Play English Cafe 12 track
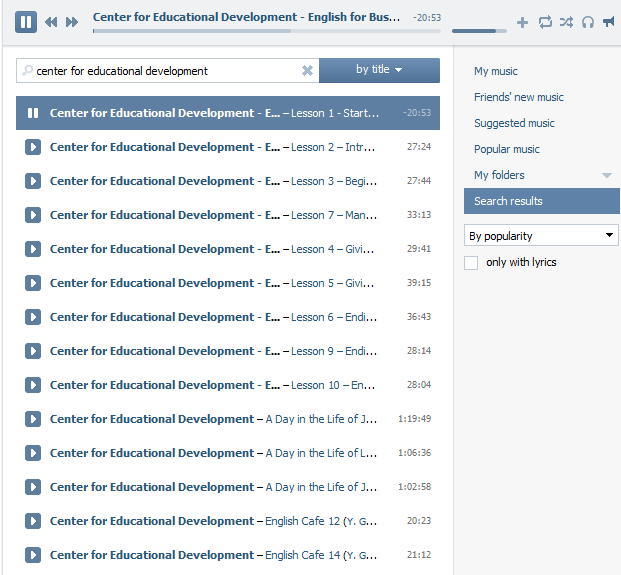621x575 pixels. (x=33, y=521)
